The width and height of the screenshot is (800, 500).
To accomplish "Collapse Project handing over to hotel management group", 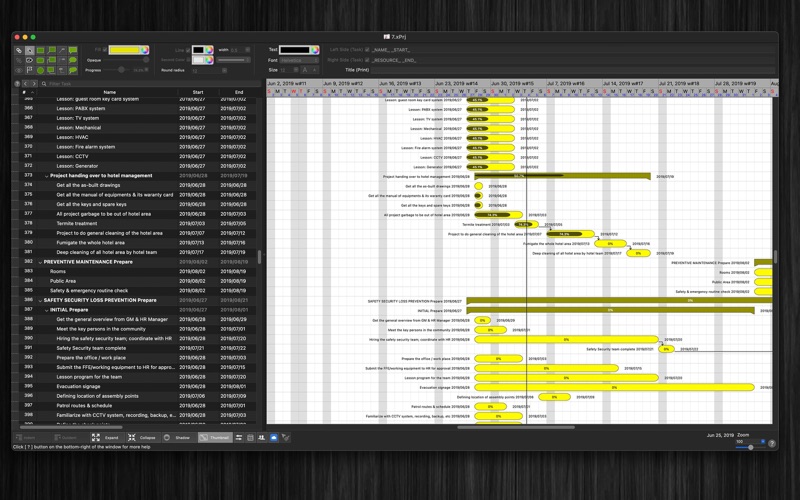I will click(46, 176).
